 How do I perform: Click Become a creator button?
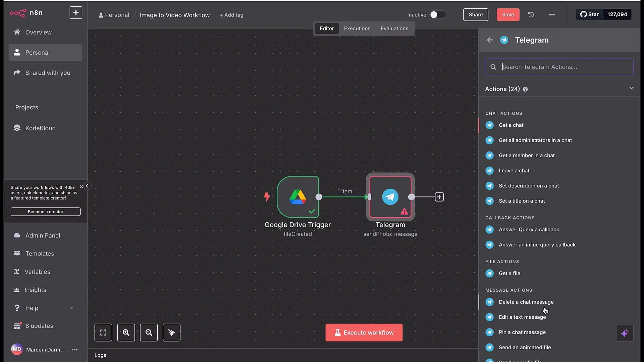click(46, 212)
